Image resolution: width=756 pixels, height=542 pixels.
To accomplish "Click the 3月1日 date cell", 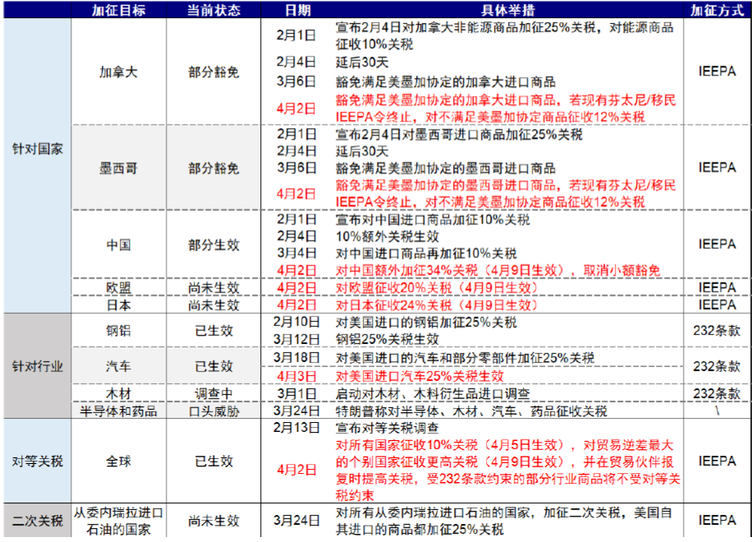I will tap(296, 393).
